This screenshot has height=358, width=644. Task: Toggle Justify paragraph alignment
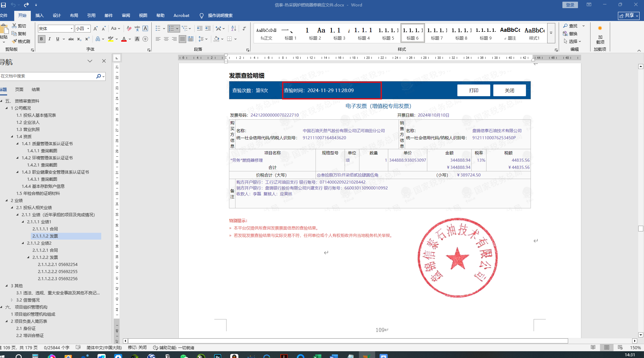point(183,39)
